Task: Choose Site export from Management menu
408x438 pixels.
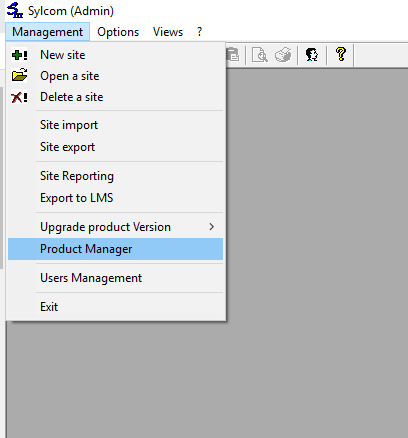Action: coord(115,147)
